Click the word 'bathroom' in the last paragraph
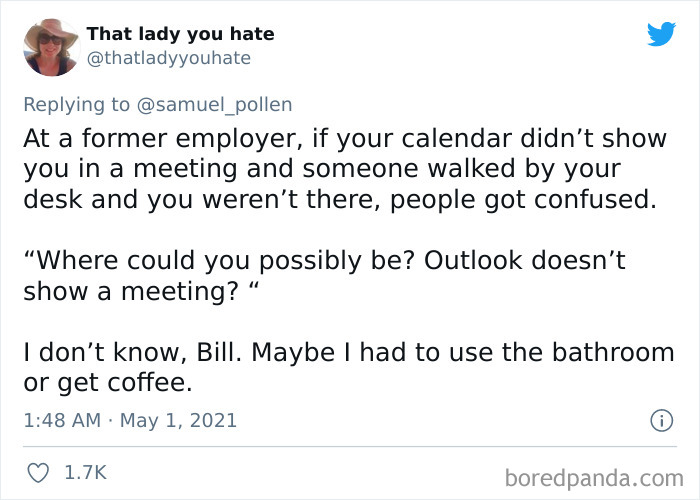This screenshot has height=500, width=700. click(x=613, y=352)
